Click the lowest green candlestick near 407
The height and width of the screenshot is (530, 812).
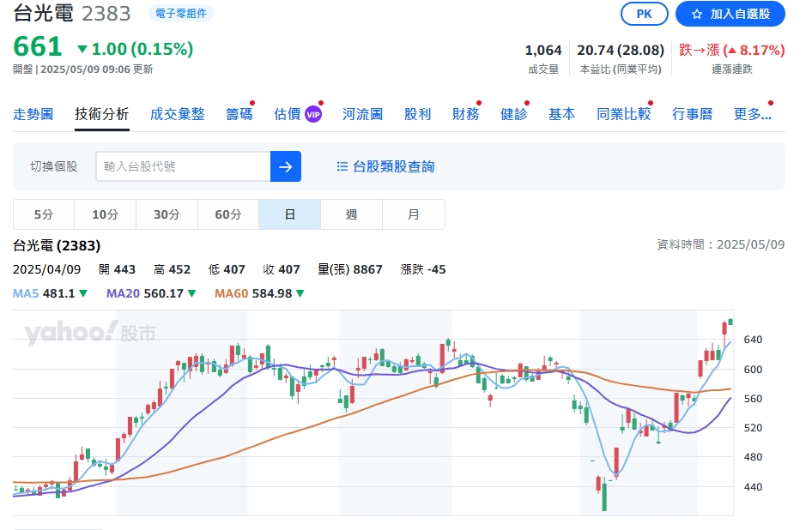[x=604, y=497]
